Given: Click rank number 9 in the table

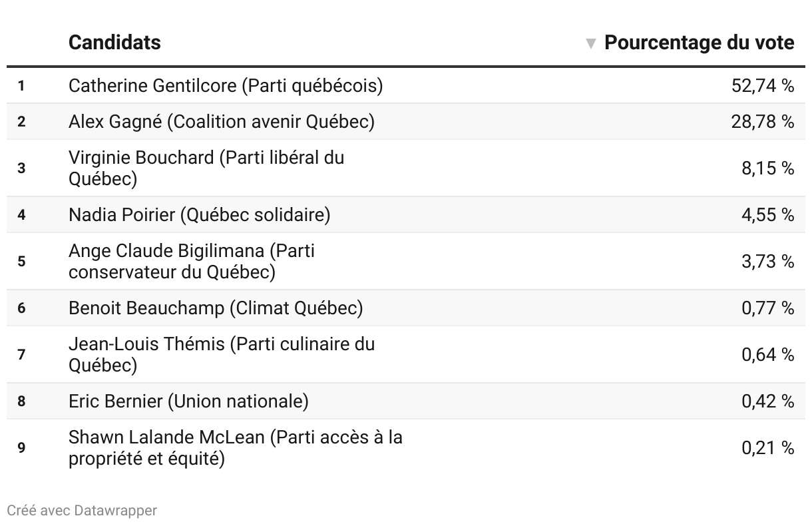Looking at the screenshot, I should coord(21,447).
